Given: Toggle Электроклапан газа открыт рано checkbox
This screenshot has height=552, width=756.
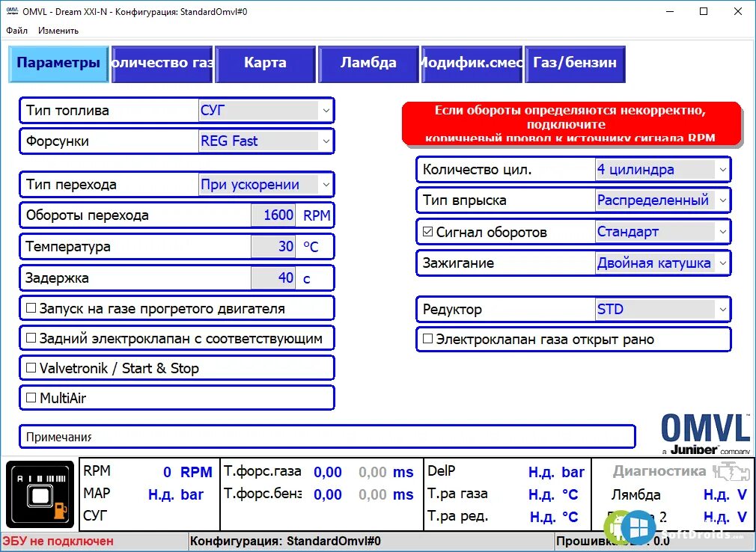Looking at the screenshot, I should click(x=427, y=339).
